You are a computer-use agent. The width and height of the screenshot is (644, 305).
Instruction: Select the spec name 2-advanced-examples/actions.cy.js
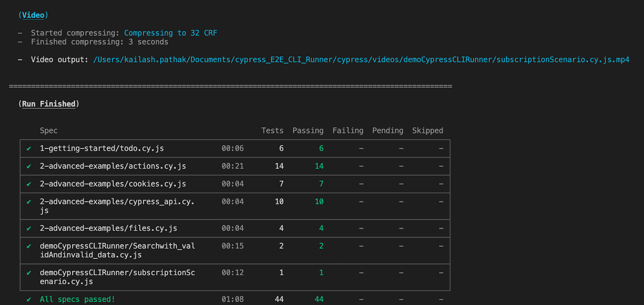113,166
